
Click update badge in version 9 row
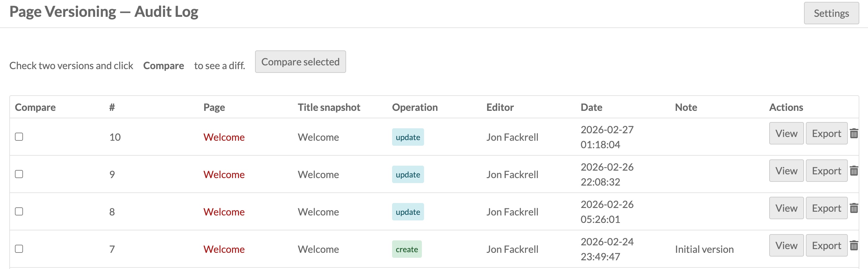(408, 174)
